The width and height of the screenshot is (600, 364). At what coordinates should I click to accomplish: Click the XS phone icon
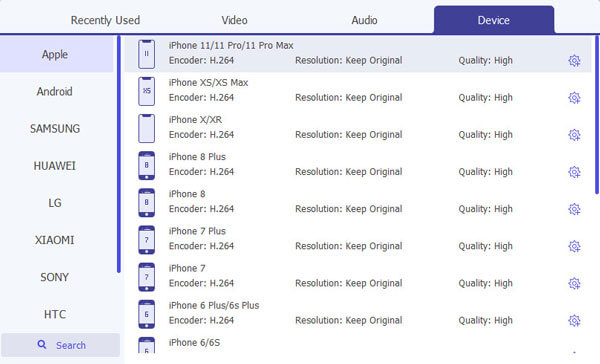pyautogui.click(x=147, y=91)
